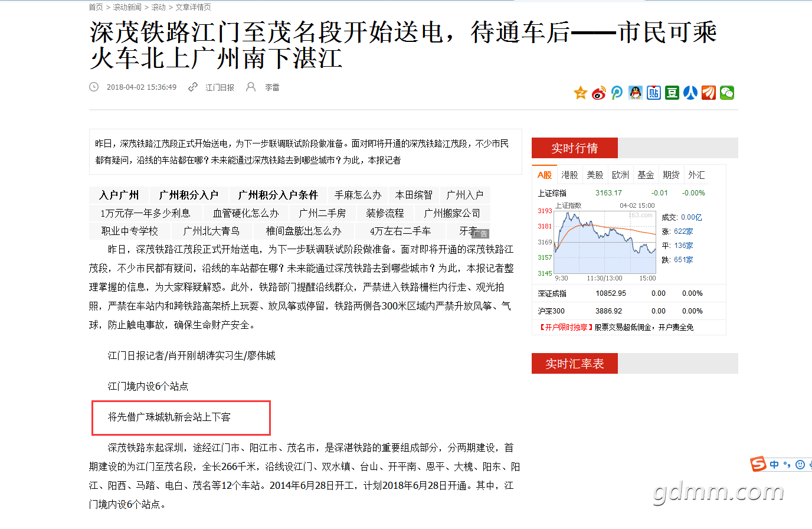Screen dimensions: 812x529
Task: Share via the Tencent Weibo icon
Action: point(617,93)
